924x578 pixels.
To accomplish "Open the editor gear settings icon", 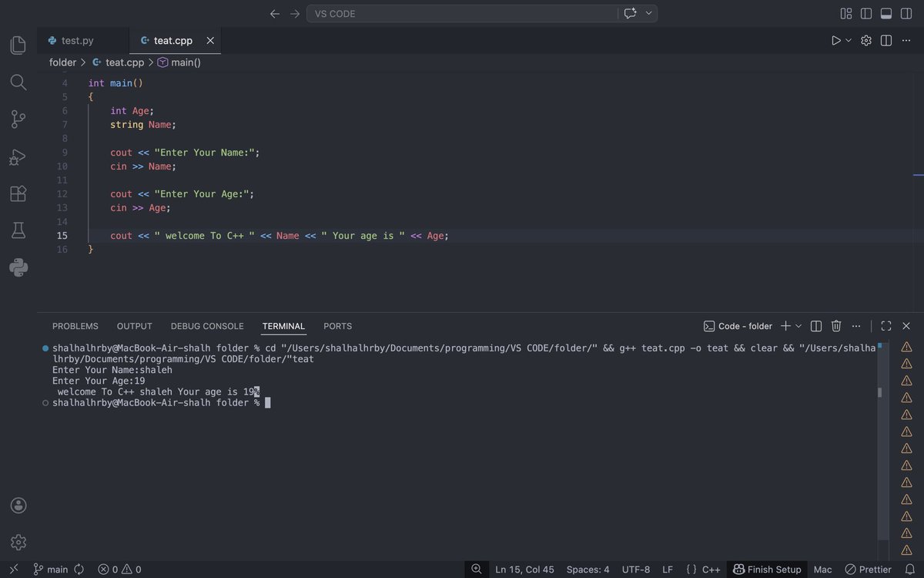I will [x=866, y=40].
